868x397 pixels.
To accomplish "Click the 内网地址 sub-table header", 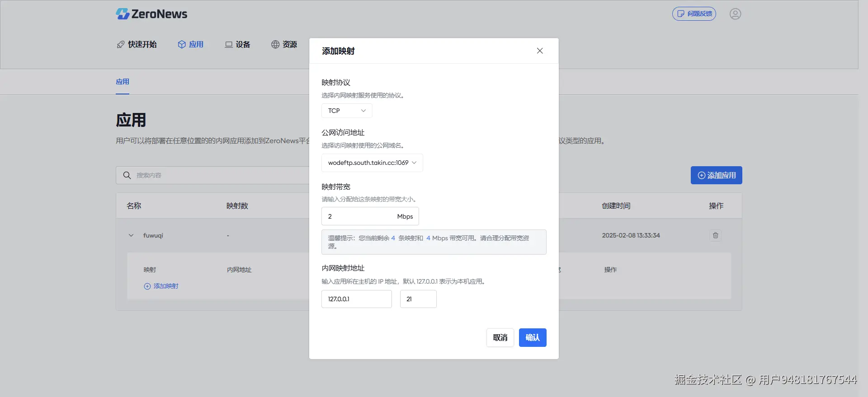I will click(x=239, y=270).
